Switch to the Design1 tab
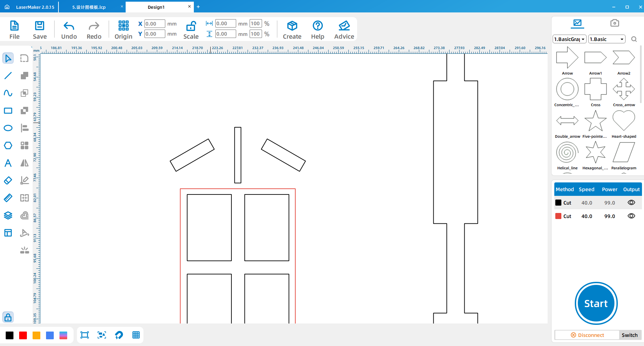This screenshot has width=644, height=346. [156, 7]
